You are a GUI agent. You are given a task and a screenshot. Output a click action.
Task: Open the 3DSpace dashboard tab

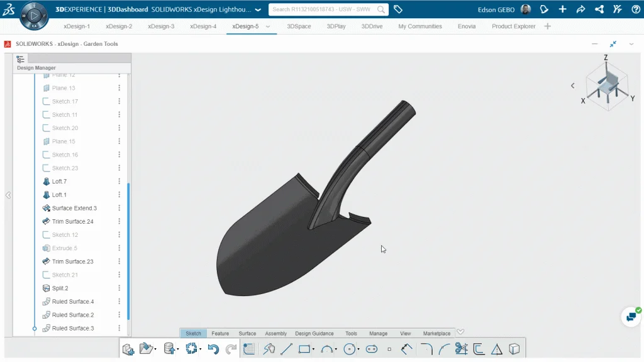(298, 26)
